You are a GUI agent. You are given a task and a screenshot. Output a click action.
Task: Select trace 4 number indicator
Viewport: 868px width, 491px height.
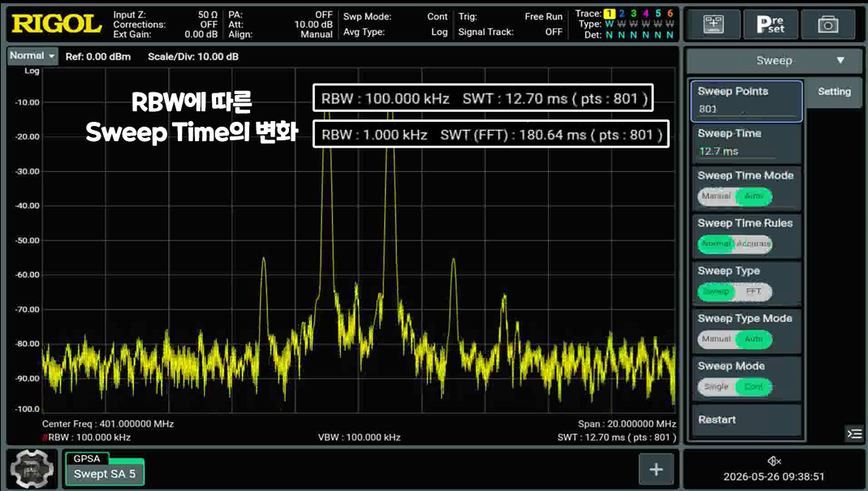(646, 13)
